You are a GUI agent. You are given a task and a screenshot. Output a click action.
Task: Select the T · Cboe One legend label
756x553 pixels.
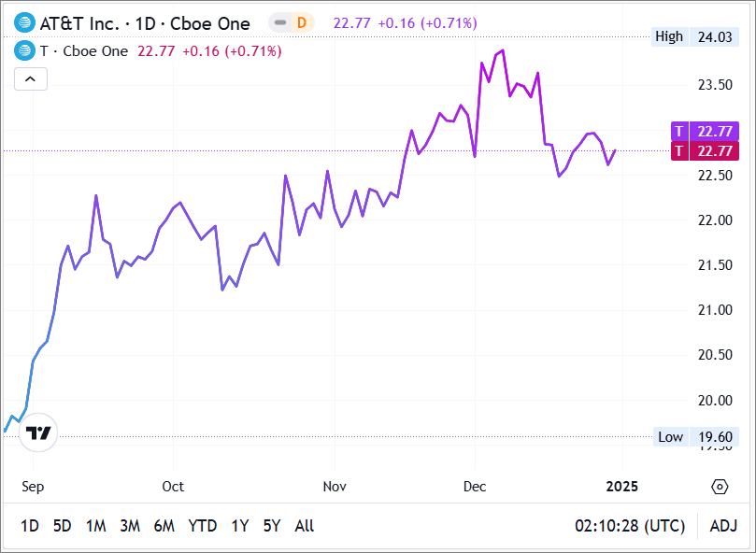coord(84,51)
